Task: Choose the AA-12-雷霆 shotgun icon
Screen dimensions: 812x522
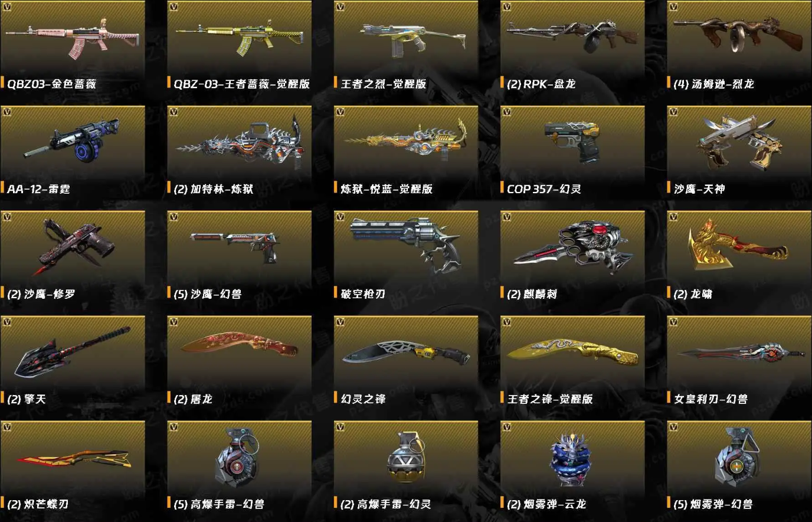Action: [71, 140]
